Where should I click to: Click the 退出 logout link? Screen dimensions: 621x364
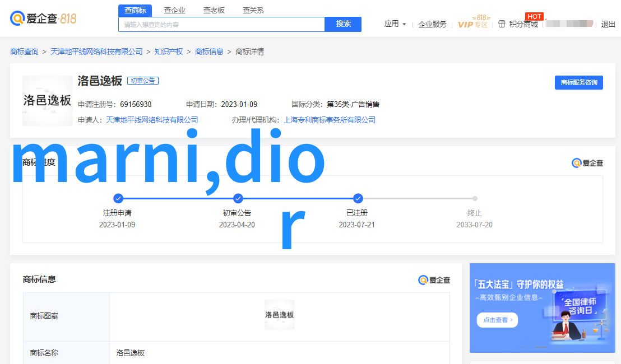click(x=608, y=24)
